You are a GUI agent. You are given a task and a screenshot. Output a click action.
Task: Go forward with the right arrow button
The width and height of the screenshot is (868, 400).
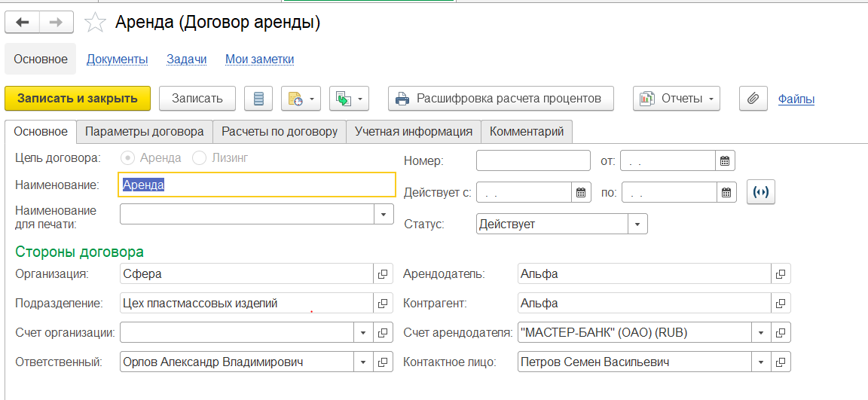(x=56, y=22)
